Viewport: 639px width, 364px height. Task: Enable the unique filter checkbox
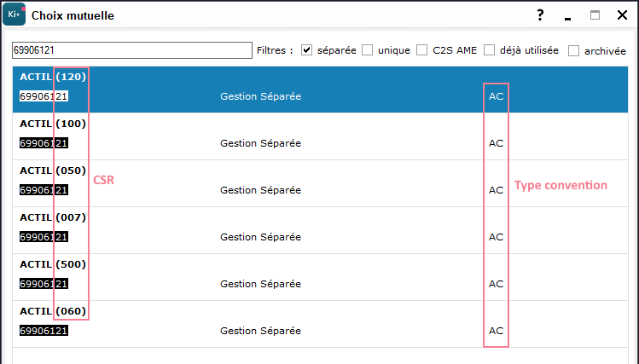tap(367, 50)
